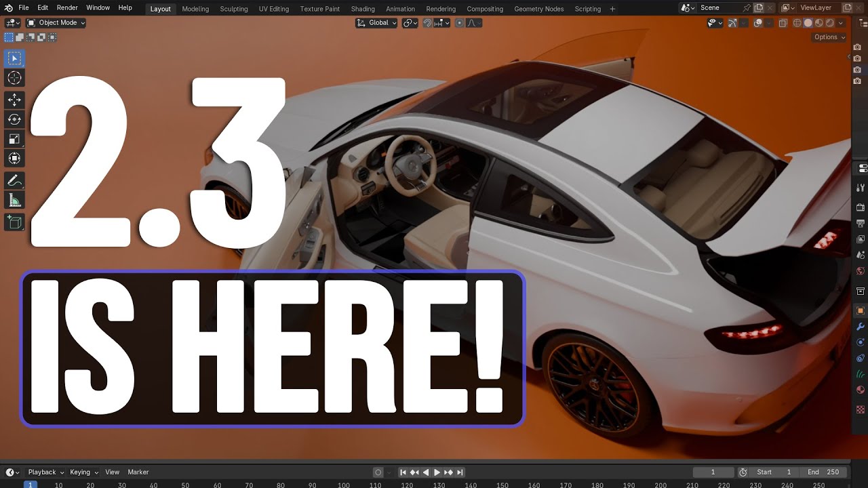Viewport: 868px width, 488px height.
Task: Select the Move tool
Action: point(14,100)
